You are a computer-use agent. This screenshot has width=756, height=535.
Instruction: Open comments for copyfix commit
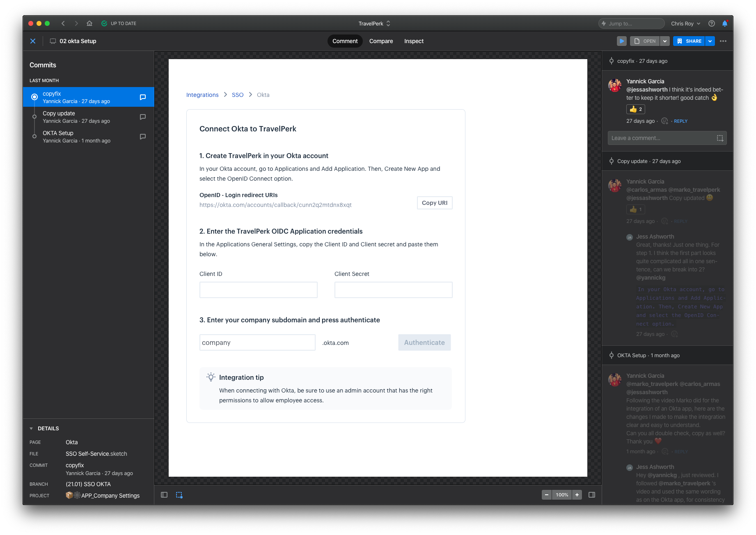point(143,97)
